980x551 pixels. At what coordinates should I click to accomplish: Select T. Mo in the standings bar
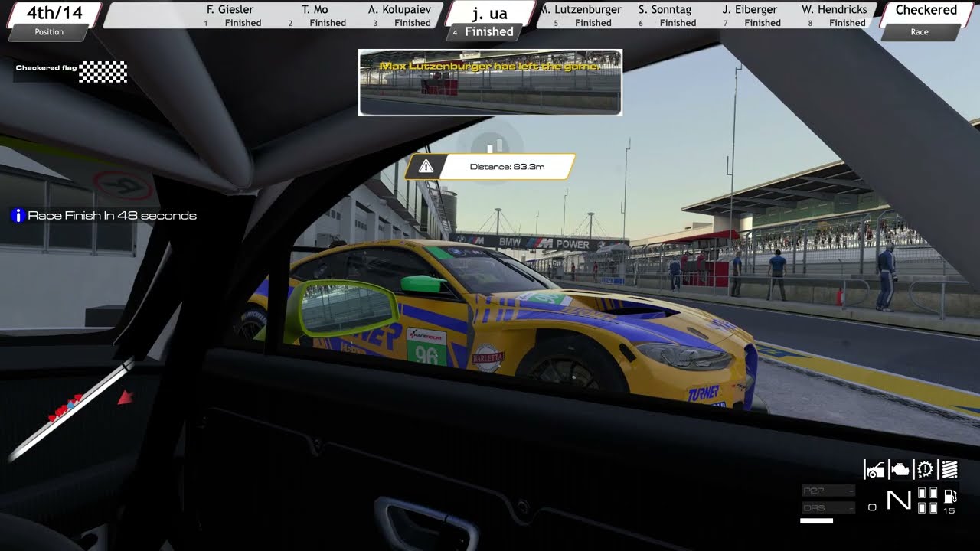click(315, 15)
